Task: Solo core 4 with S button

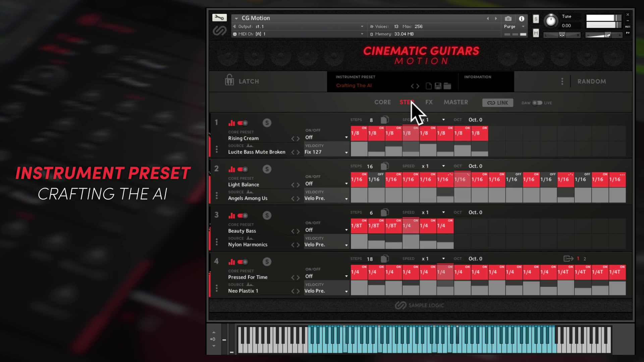Action: pos(267,261)
